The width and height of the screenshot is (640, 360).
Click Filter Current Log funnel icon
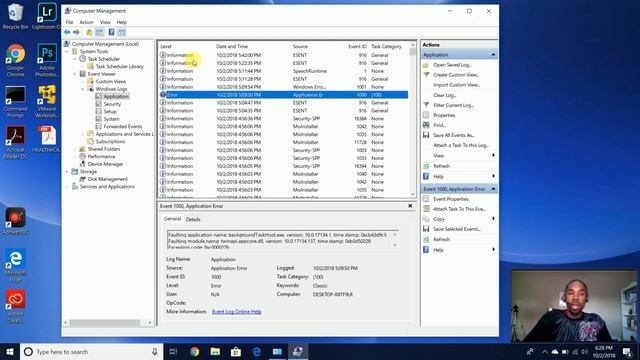[x=426, y=105]
